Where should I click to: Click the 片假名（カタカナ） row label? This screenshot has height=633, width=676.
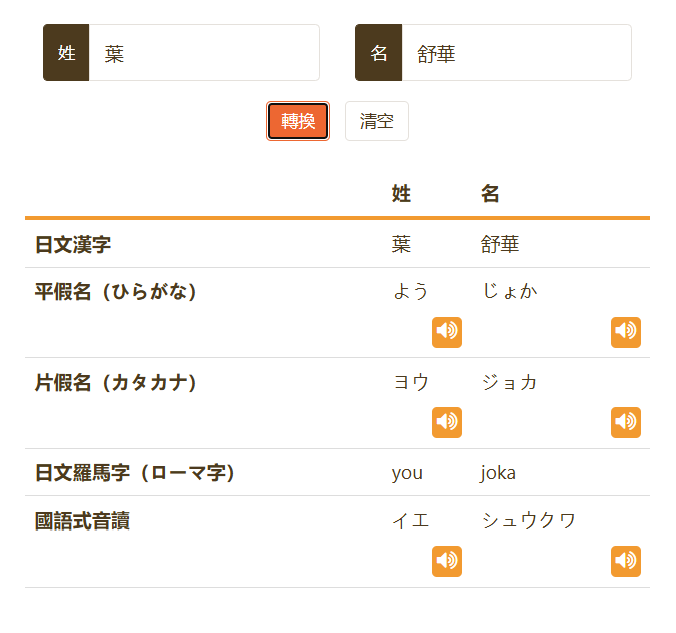point(116,382)
